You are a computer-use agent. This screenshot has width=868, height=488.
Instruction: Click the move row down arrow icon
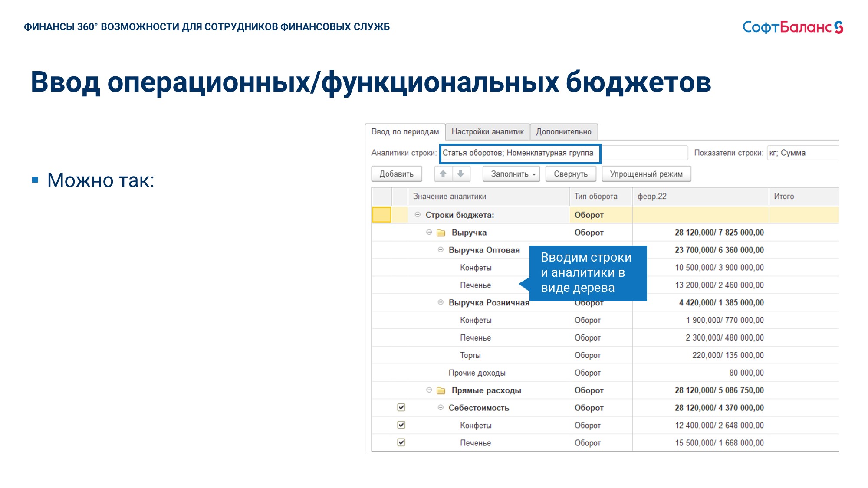[461, 174]
